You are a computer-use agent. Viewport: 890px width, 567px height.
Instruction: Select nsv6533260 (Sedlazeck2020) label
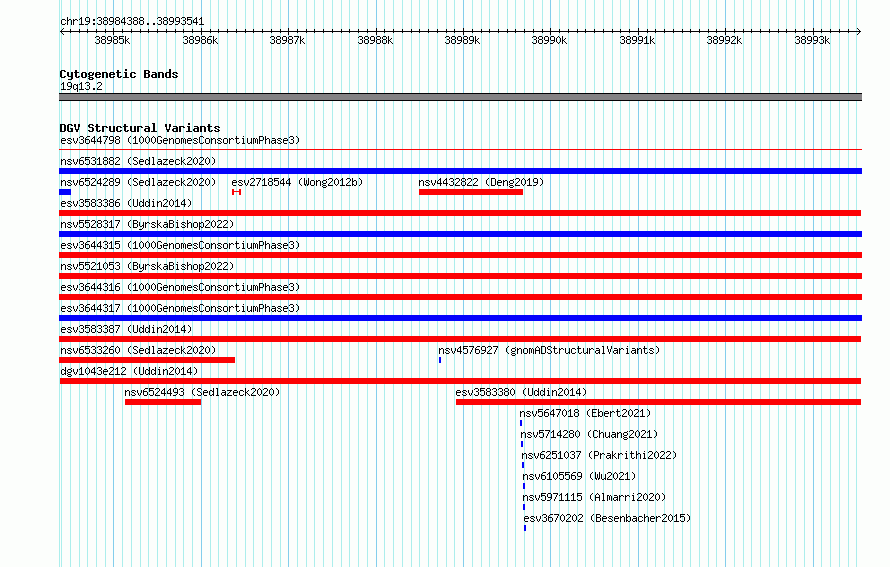tap(138, 350)
